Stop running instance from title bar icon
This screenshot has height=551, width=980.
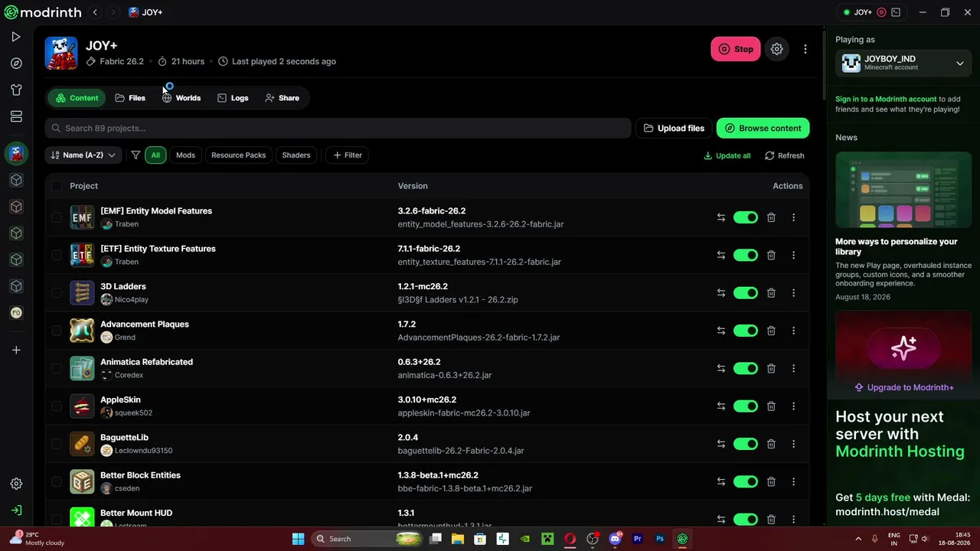pyautogui.click(x=881, y=12)
